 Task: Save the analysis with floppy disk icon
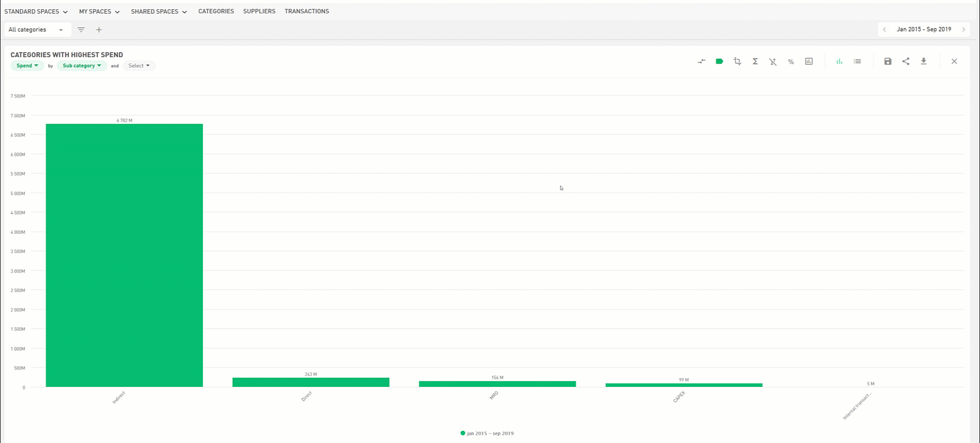point(888,61)
